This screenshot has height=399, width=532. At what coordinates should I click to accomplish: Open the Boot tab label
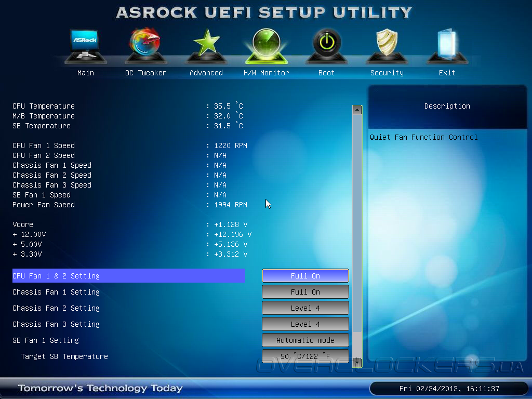[x=326, y=73]
